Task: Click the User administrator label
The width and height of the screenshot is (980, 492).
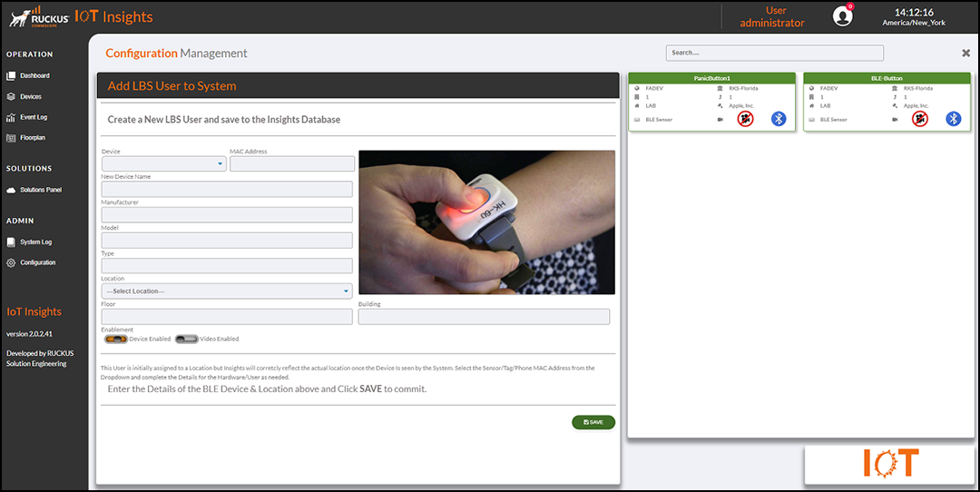Action: (x=772, y=17)
